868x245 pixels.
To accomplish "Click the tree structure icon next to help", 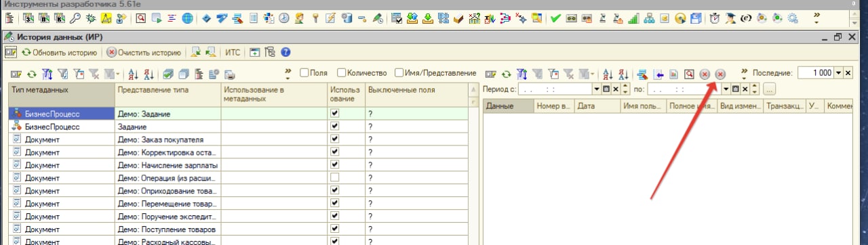I will click(x=270, y=52).
